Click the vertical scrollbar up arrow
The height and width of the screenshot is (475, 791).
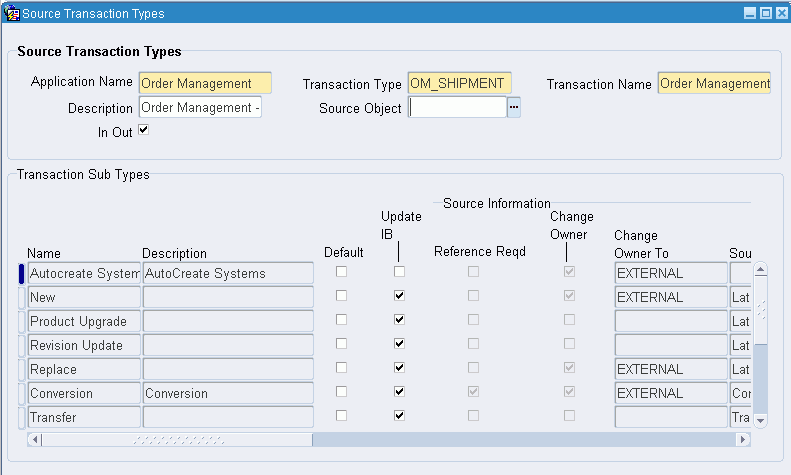tap(761, 270)
